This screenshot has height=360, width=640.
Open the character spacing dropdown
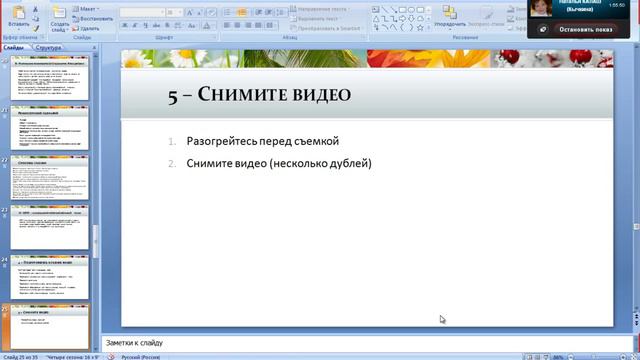point(178,26)
